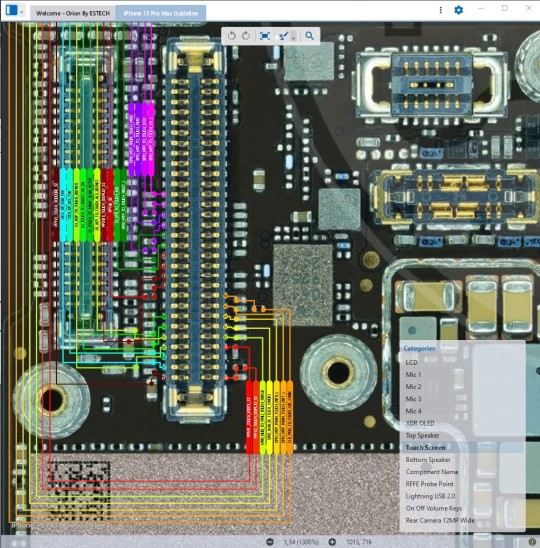Select the signal trace drawing tool
This screenshot has height=548, width=540.
(x=283, y=36)
